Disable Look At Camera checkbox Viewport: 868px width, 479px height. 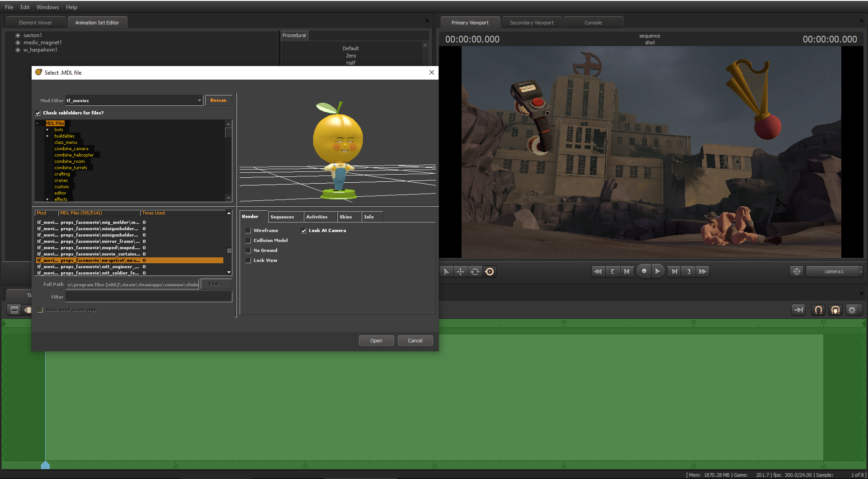pos(304,231)
